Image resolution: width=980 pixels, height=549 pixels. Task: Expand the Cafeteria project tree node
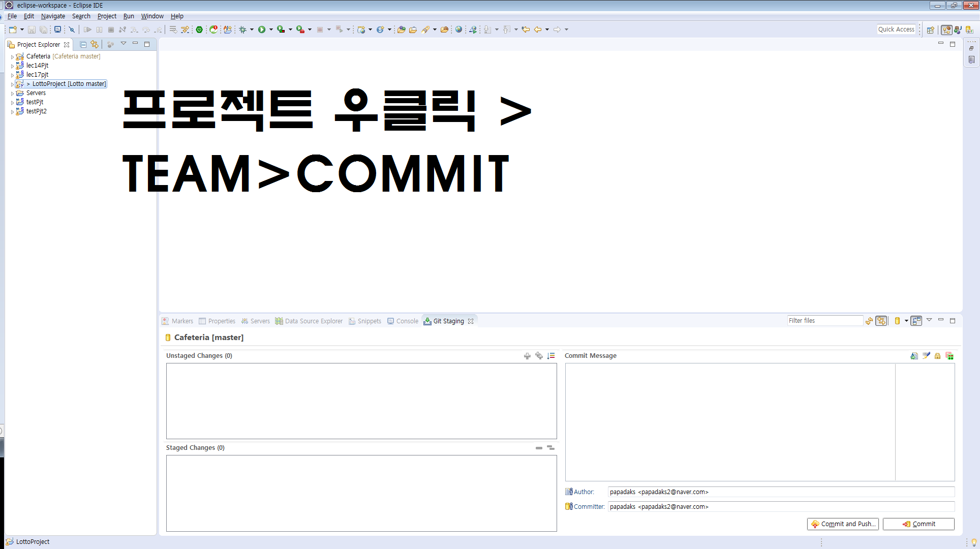pos(12,57)
